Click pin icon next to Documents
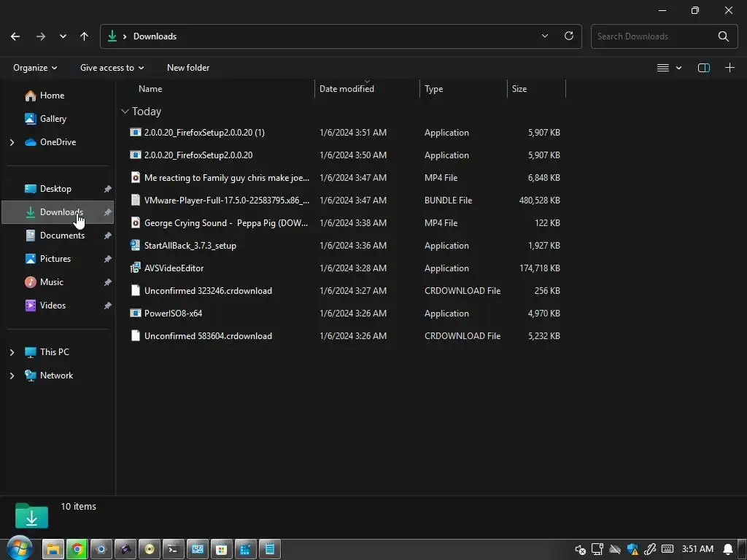The image size is (747, 560). 108,236
